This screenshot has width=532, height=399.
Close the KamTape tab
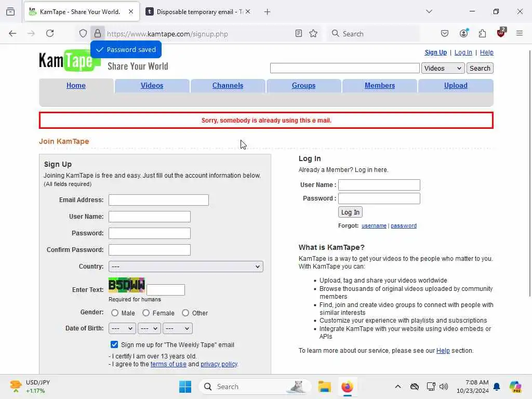[131, 11]
